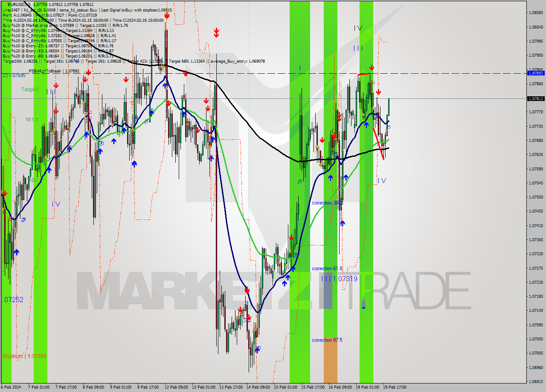Click the 1.06915 price axis value
Image resolution: width=546 pixels, height=392 pixels.
(536, 381)
